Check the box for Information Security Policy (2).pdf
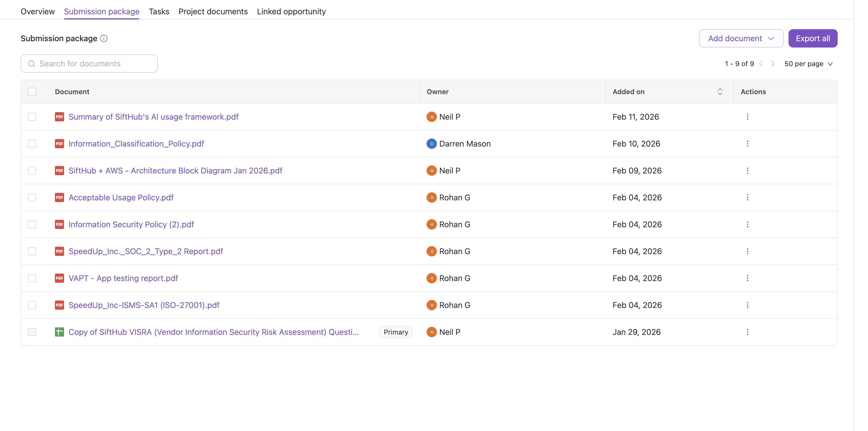868x431 pixels. tap(32, 225)
